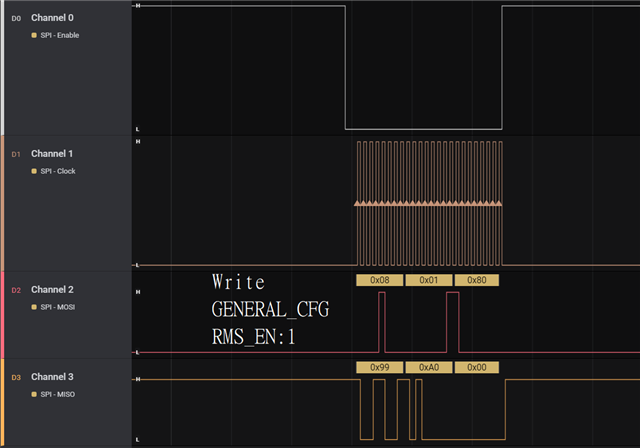Select the Channel 0 label

coord(52,18)
